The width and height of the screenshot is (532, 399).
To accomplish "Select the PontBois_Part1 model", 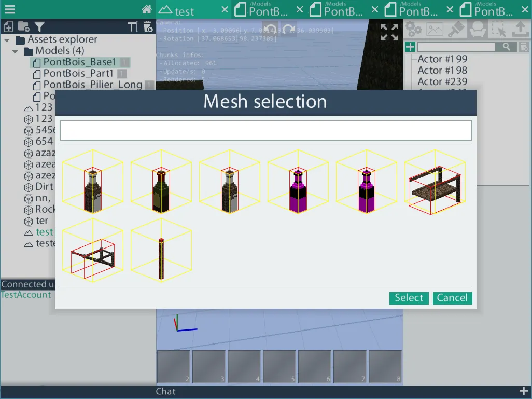I will 78,73.
